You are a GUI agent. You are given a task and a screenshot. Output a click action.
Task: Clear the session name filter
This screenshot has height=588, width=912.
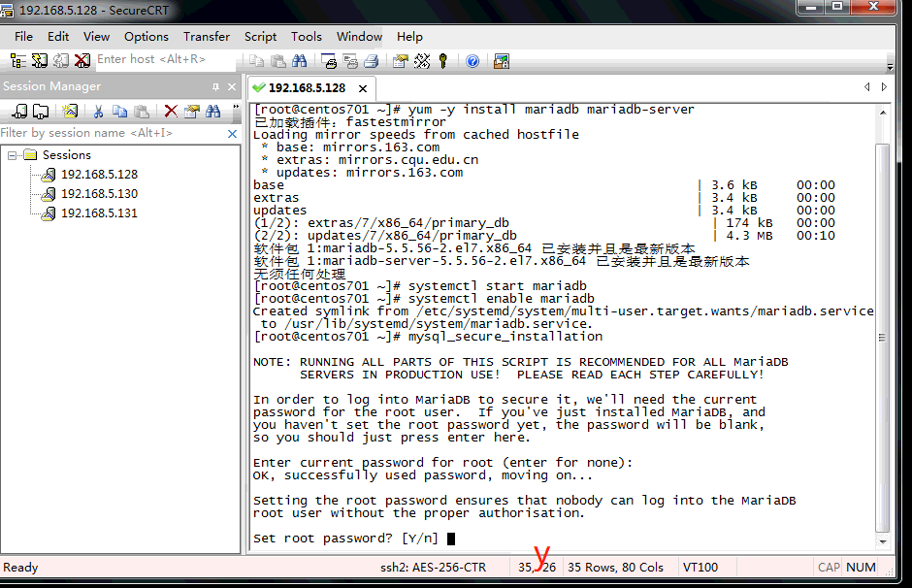pyautogui.click(x=232, y=134)
